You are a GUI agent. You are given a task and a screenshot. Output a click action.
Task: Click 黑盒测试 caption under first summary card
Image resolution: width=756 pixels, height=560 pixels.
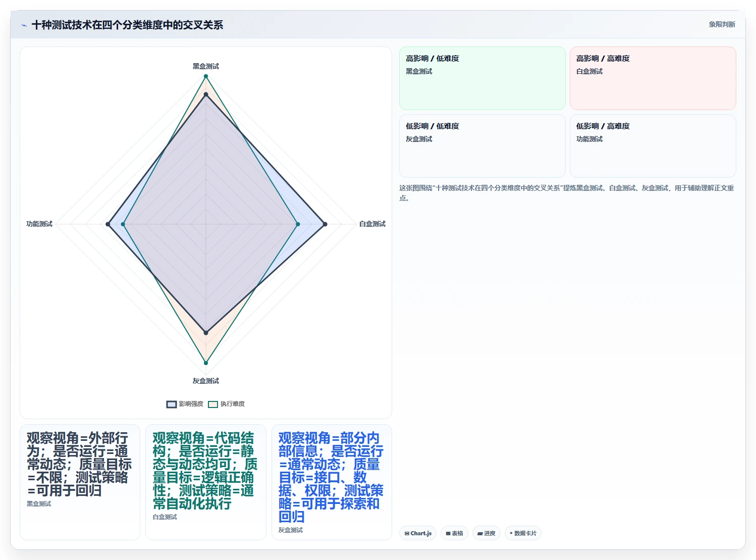(x=39, y=504)
